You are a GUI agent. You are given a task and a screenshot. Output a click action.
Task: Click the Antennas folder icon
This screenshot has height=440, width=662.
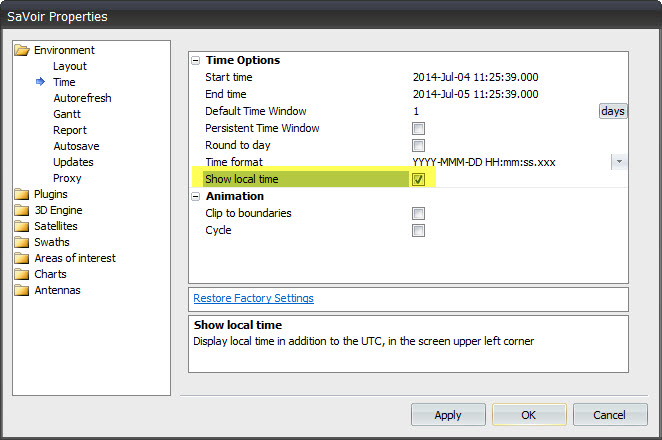pos(22,290)
